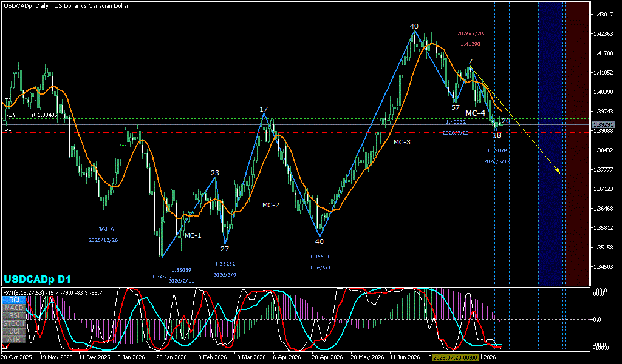Select the BUY order line label
Image resolution: width=622 pixels, height=364 pixels.
[x=10, y=115]
